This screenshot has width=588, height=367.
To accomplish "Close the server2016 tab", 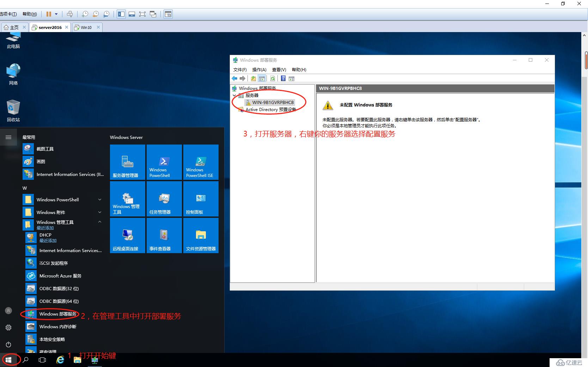I will click(x=67, y=27).
